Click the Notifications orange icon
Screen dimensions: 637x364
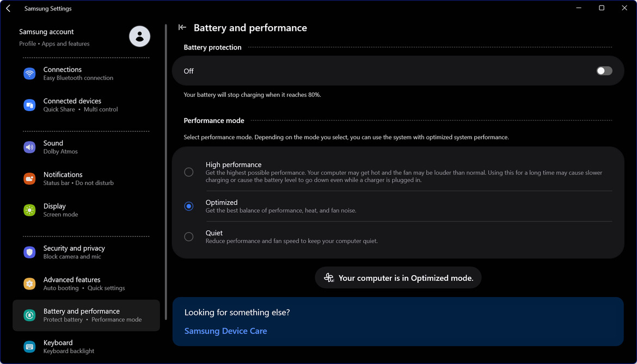point(29,178)
